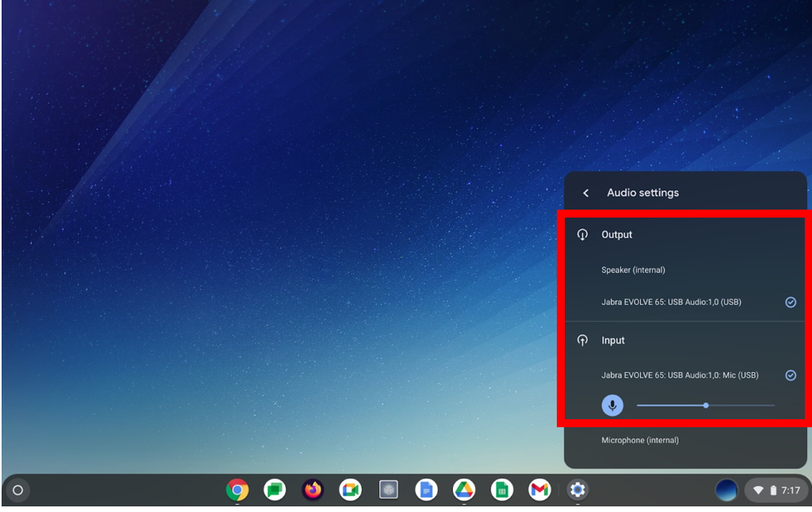Open the gray cube app icon

(388, 490)
